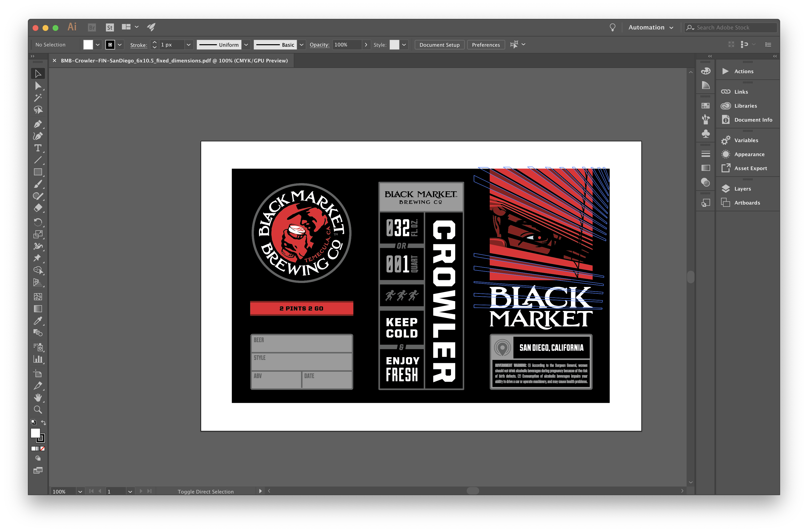
Task: Set fill to None
Action: pyautogui.click(x=42, y=449)
